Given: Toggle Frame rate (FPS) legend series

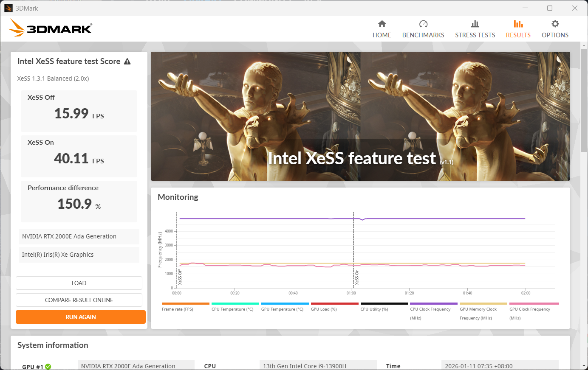Looking at the screenshot, I should (178, 309).
